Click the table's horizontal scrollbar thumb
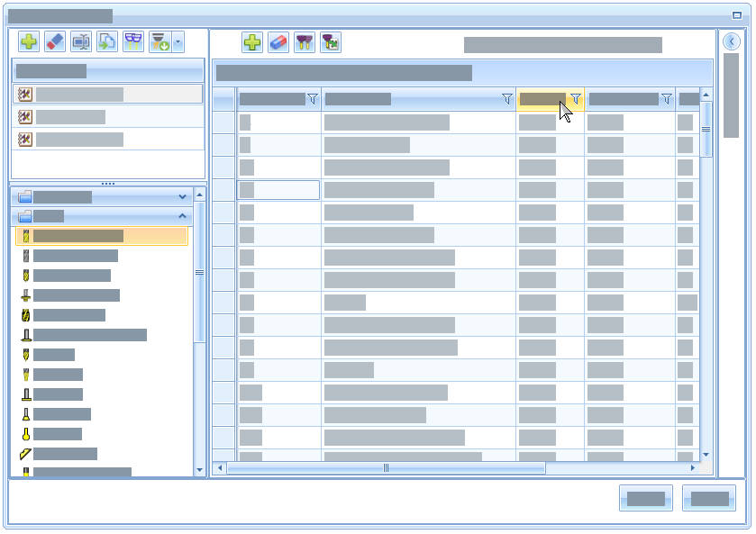Screen dimensions: 756x534 click(386, 468)
